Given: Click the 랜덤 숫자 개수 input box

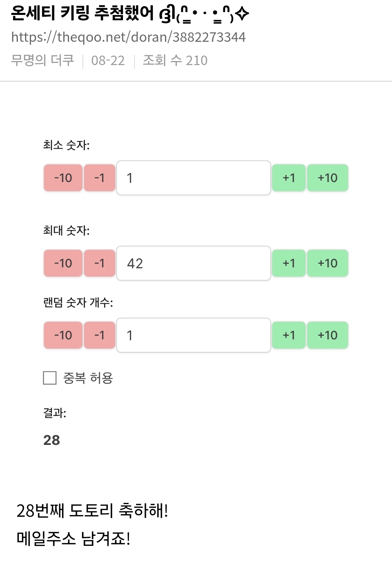Looking at the screenshot, I should [193, 335].
